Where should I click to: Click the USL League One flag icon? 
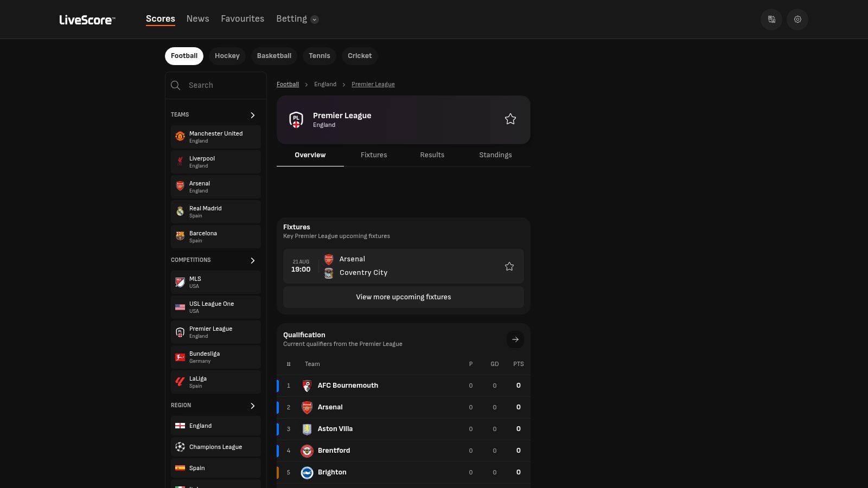(x=180, y=307)
